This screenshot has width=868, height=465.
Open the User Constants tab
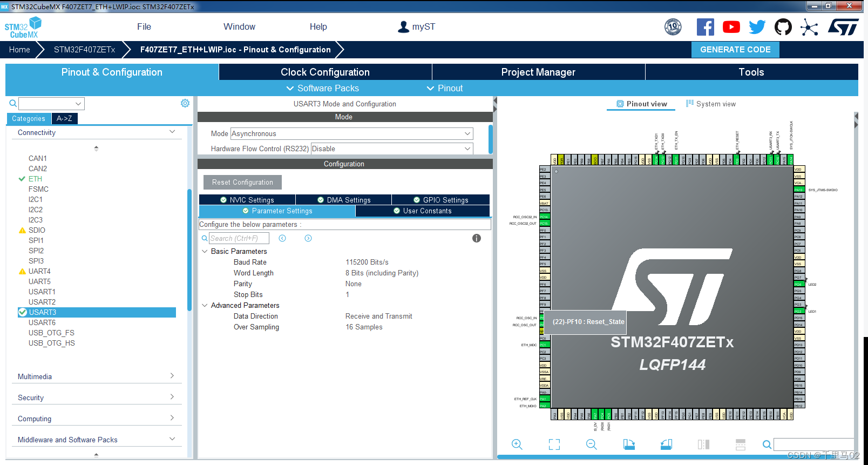(x=423, y=211)
